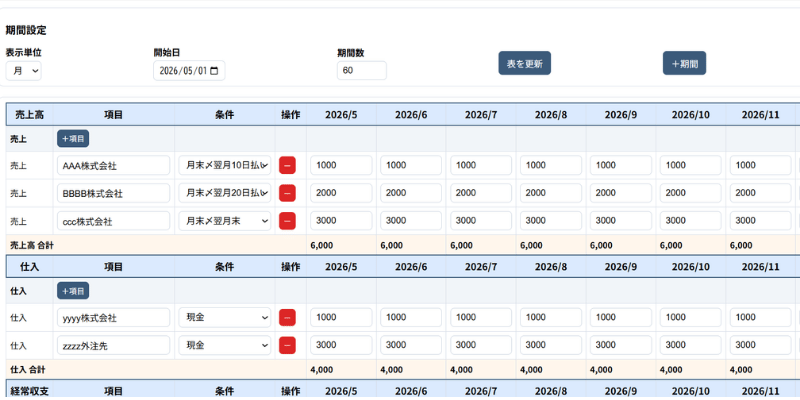Click the 売上高 section header cell
The image size is (800, 400).
30,115
